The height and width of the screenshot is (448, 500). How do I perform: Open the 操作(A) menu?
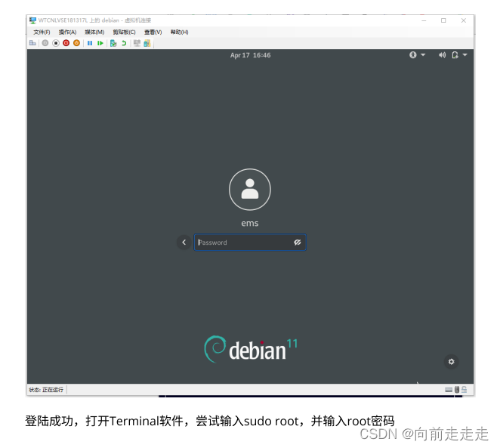click(68, 32)
